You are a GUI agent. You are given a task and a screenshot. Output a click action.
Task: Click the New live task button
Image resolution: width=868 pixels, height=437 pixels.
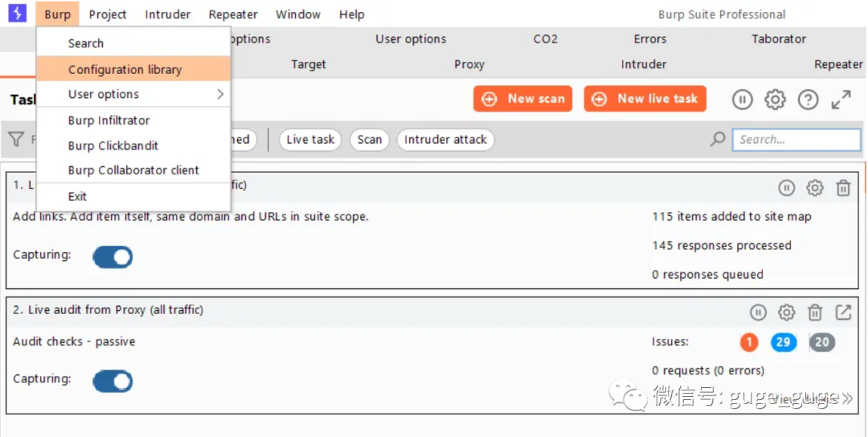[x=645, y=99]
